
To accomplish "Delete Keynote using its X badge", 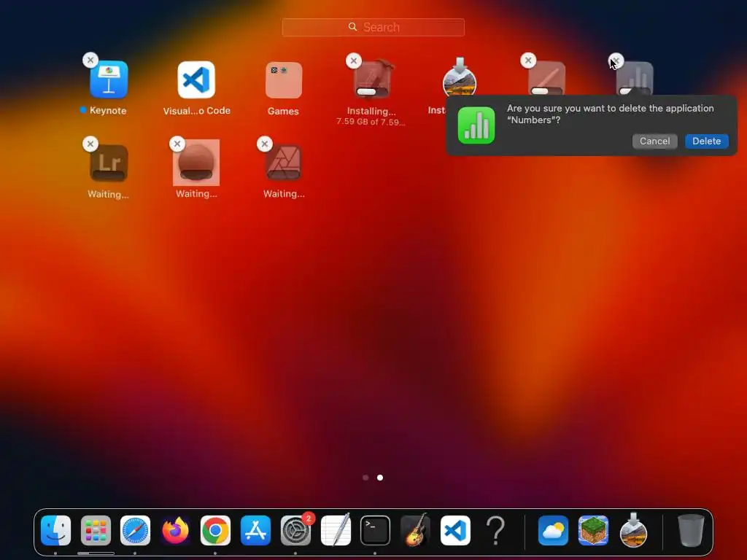I will coord(90,60).
